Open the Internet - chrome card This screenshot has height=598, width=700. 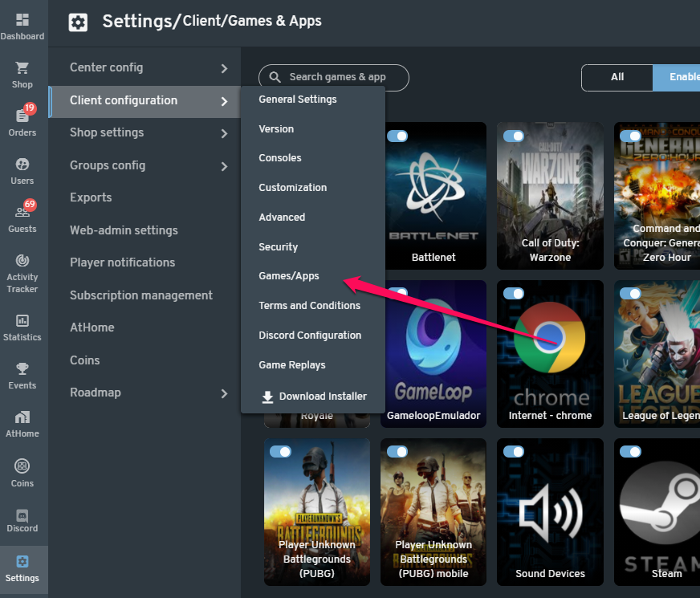click(x=550, y=354)
